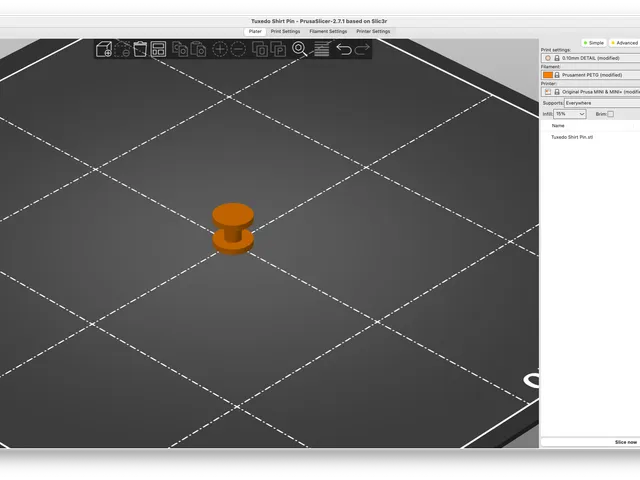Click the Variable layer height icon

point(322,49)
